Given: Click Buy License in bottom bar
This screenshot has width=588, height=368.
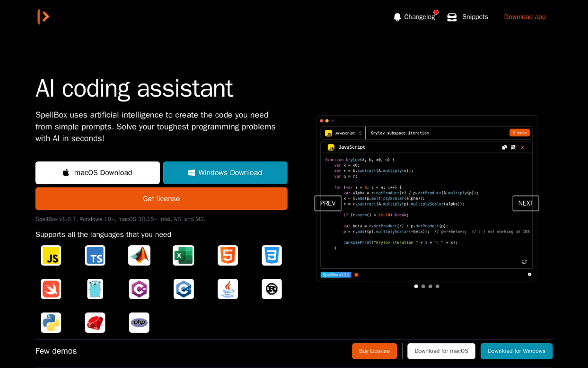Looking at the screenshot, I should click(x=374, y=351).
